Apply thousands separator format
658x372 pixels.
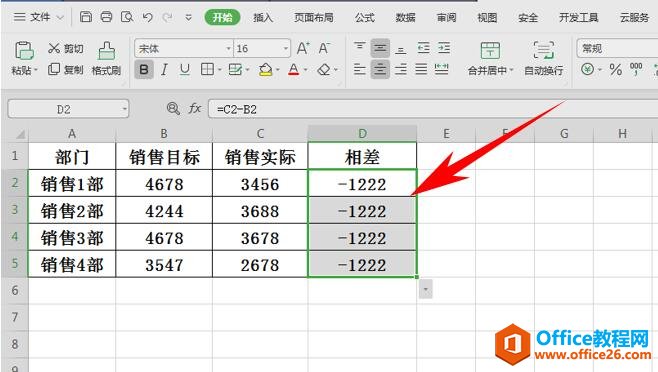click(x=636, y=68)
